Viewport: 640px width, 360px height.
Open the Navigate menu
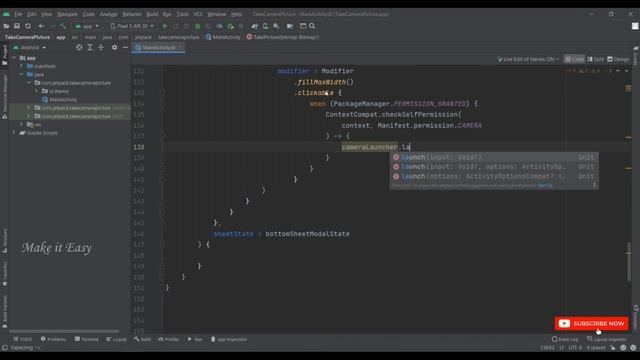coord(67,14)
